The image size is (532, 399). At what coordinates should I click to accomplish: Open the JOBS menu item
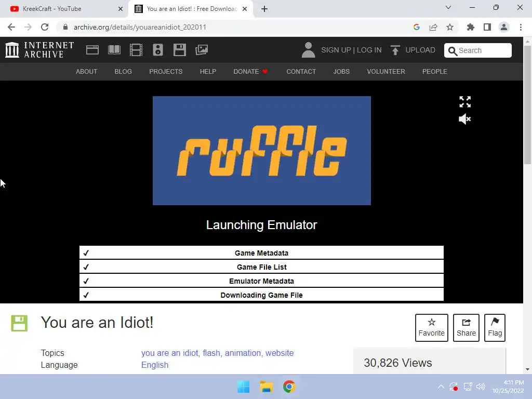pos(341,72)
